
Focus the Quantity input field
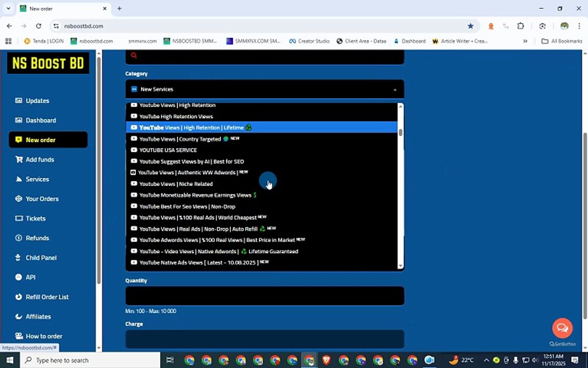(265, 296)
